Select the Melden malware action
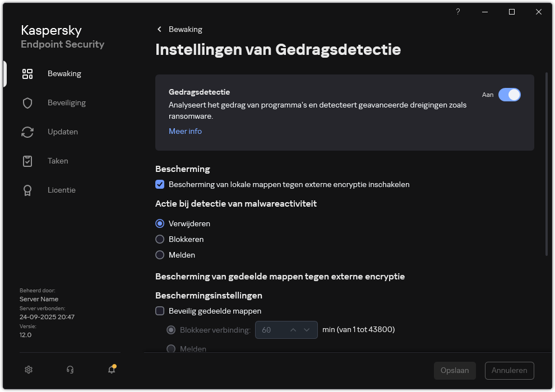 160,255
